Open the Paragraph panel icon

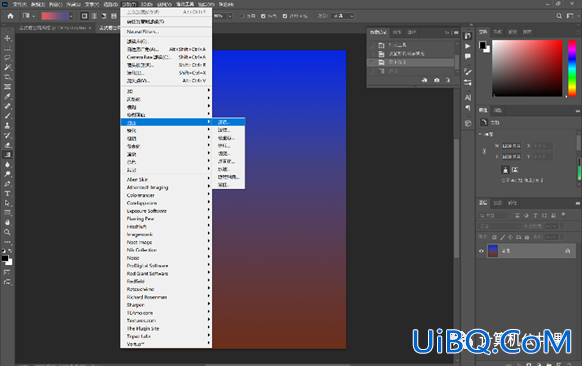tap(468, 108)
